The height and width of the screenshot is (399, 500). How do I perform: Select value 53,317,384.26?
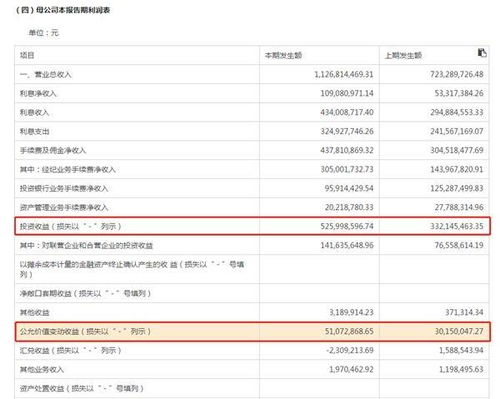click(459, 93)
